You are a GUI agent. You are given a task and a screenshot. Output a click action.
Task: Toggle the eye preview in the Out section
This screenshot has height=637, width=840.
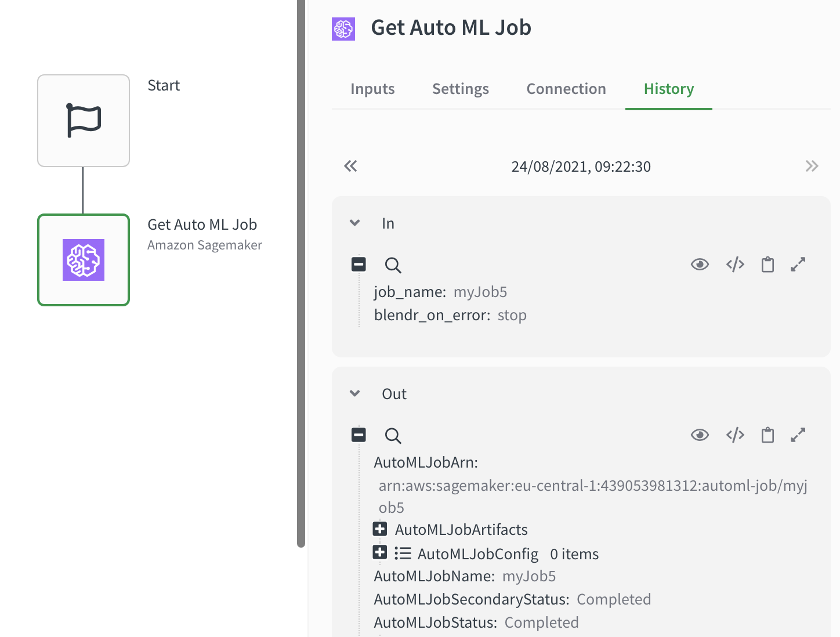[700, 435]
